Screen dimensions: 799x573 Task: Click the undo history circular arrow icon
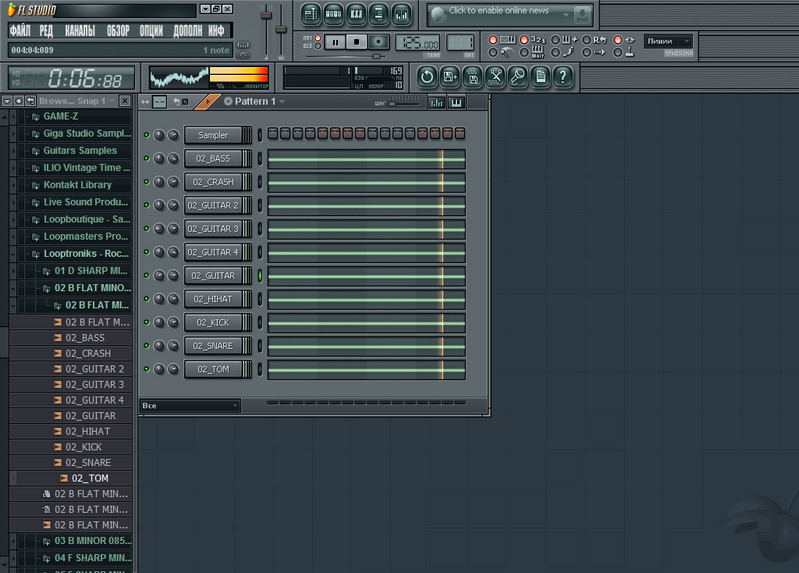(427, 76)
